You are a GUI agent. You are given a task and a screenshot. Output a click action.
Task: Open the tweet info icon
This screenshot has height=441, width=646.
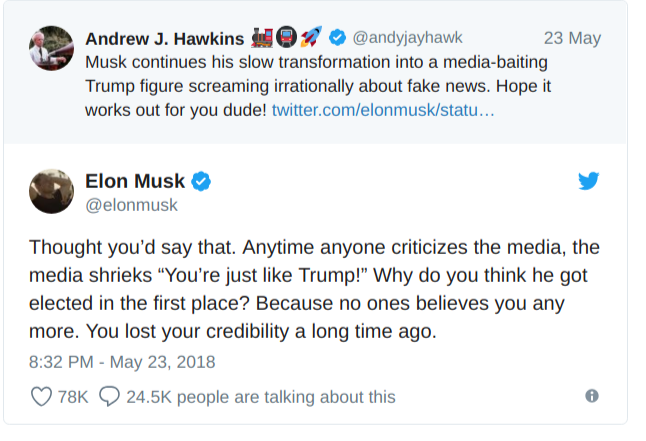(x=591, y=396)
